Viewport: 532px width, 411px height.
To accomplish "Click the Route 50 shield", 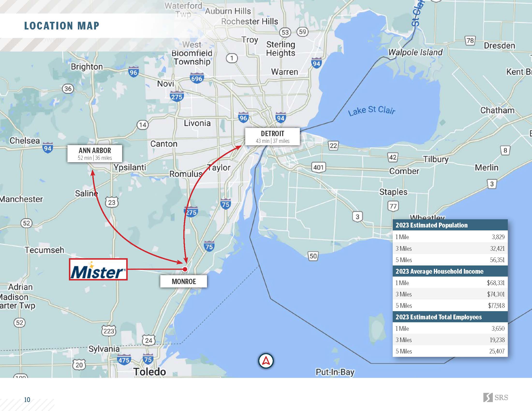I will click(313, 256).
